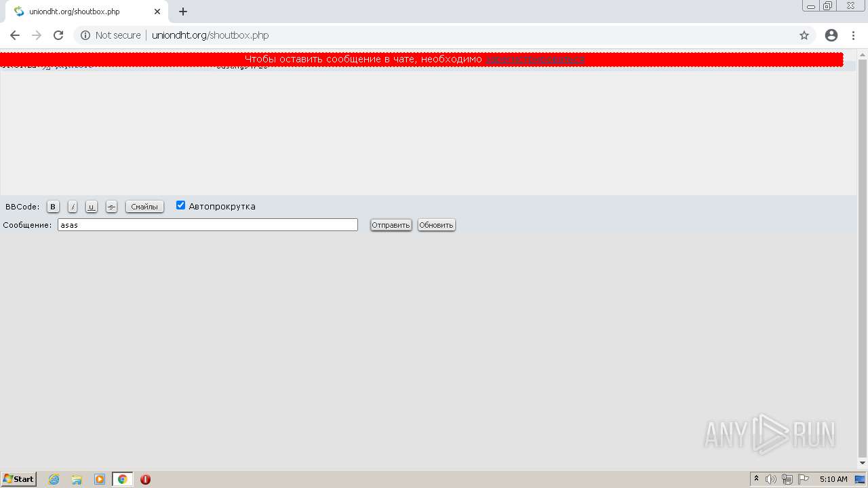Apply strikethrough BBCode formatting button
The width and height of the screenshot is (868, 488).
click(x=112, y=207)
